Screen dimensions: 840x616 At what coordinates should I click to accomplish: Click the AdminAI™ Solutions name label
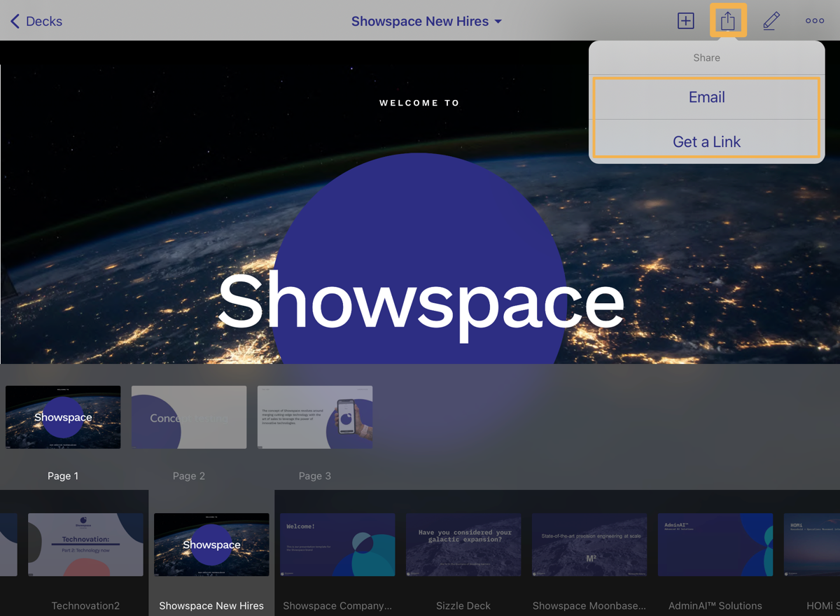tap(715, 605)
